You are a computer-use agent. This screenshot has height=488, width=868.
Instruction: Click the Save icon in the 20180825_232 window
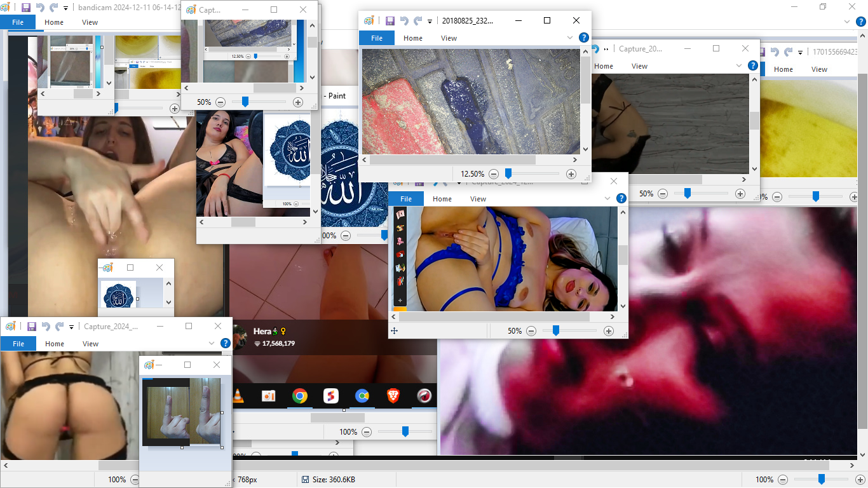390,20
